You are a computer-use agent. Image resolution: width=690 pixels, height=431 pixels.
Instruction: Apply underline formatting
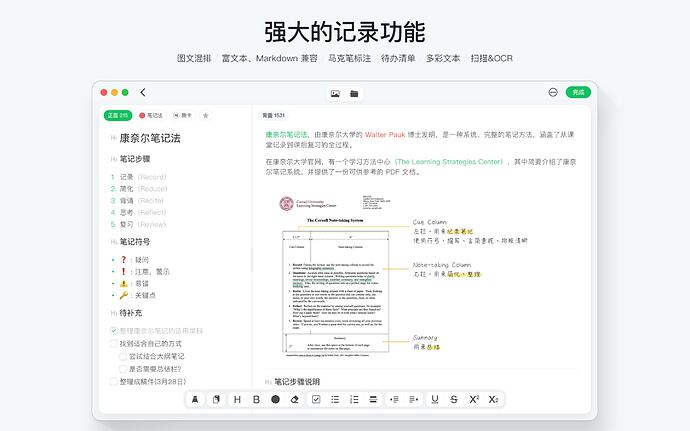click(434, 399)
